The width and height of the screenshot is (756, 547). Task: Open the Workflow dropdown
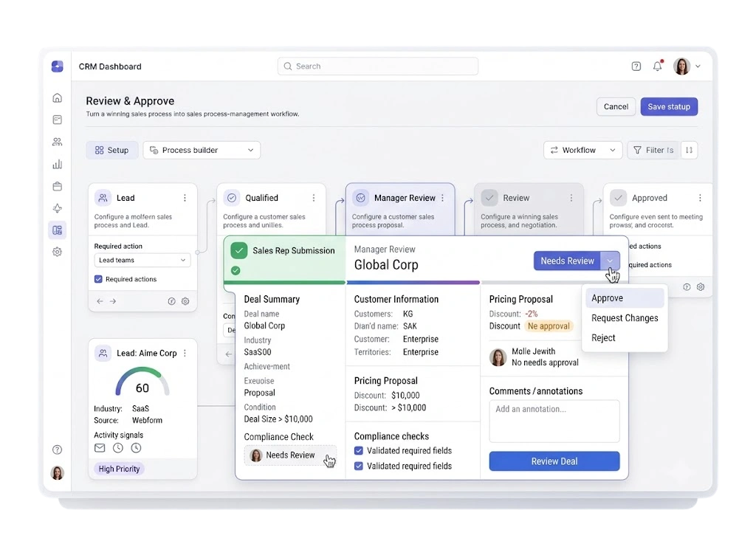(583, 150)
